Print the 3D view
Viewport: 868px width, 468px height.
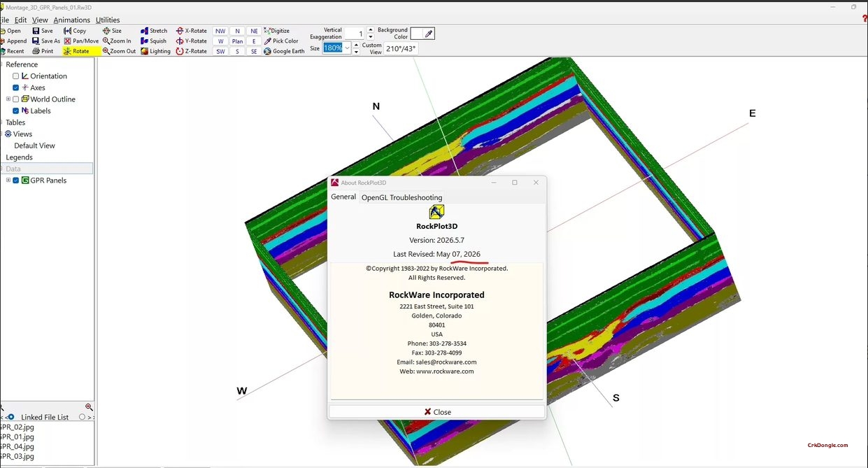pos(43,51)
